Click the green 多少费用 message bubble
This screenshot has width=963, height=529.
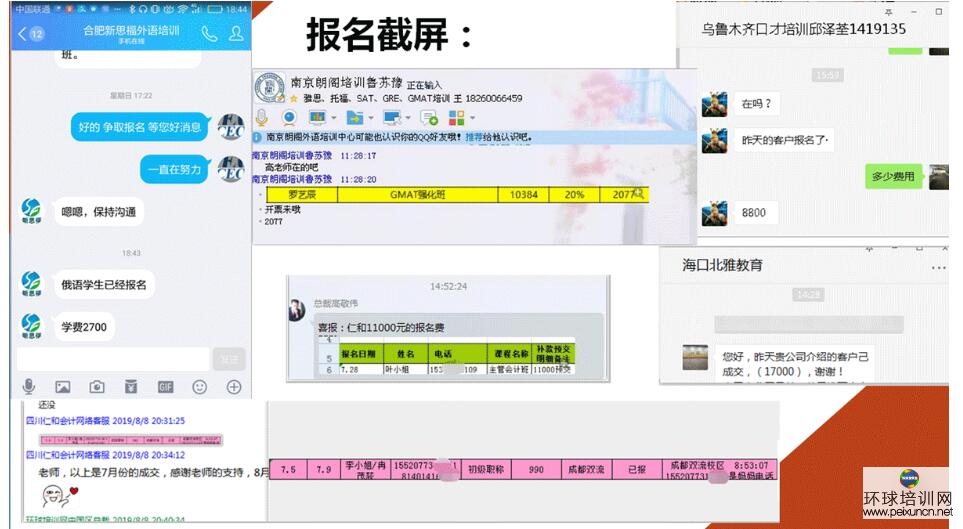pyautogui.click(x=893, y=176)
